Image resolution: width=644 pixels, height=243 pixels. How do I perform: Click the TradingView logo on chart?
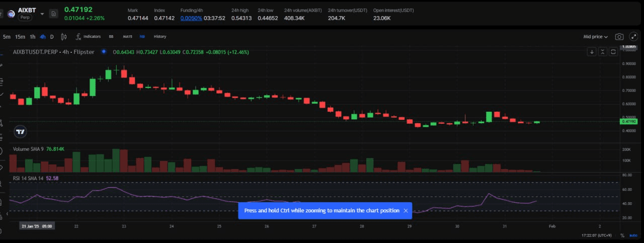20,132
